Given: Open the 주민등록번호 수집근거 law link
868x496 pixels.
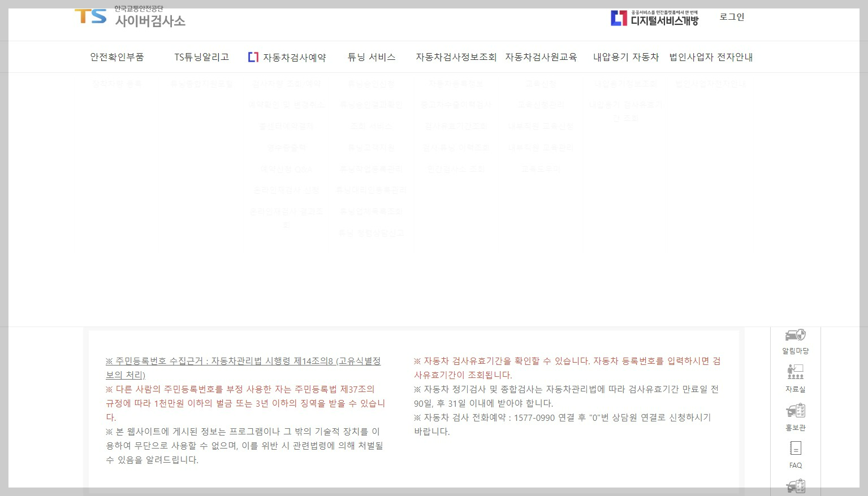Looking at the screenshot, I should point(243,368).
